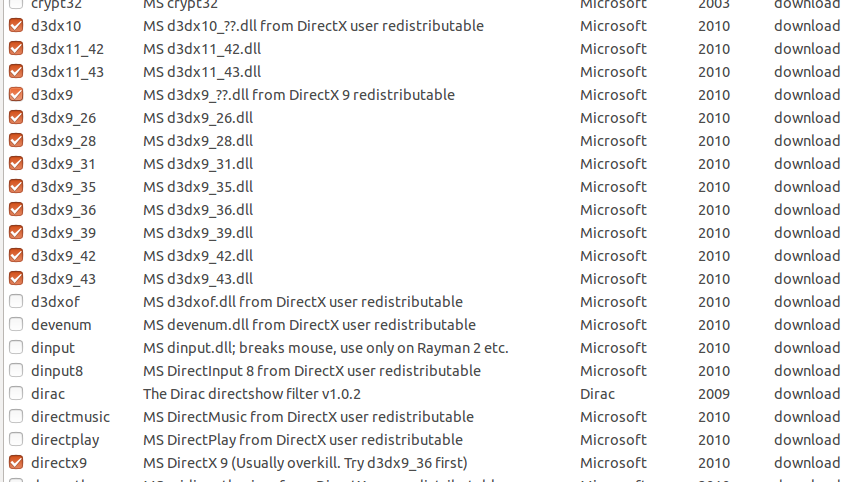Click 'The Dirac directshow filter v1.0.2' description
The image size is (847, 482).
point(252,394)
